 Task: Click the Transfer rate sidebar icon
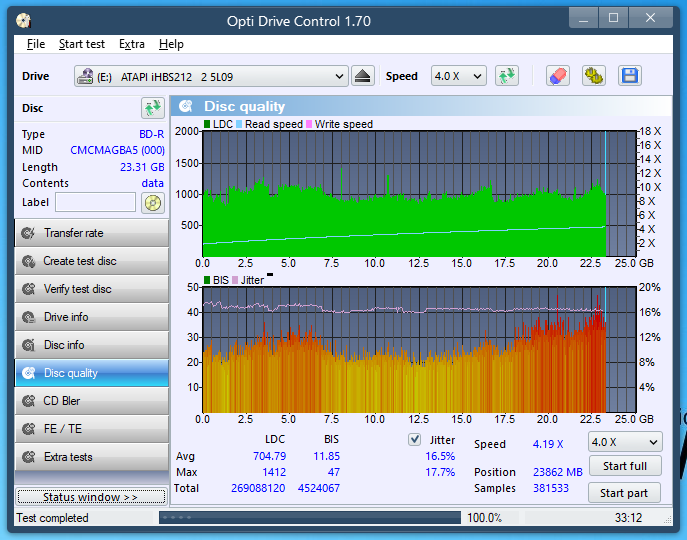tap(29, 233)
